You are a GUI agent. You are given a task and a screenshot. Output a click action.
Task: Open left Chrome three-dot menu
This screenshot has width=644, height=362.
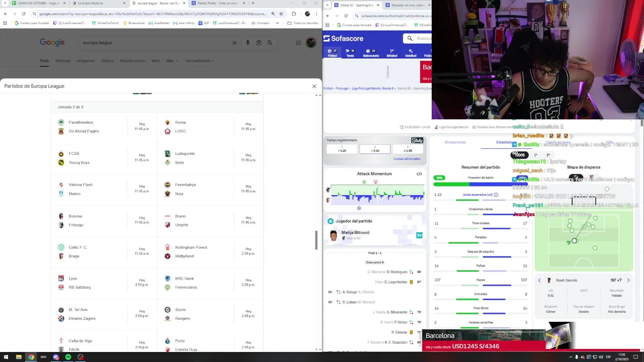[x=317, y=14]
